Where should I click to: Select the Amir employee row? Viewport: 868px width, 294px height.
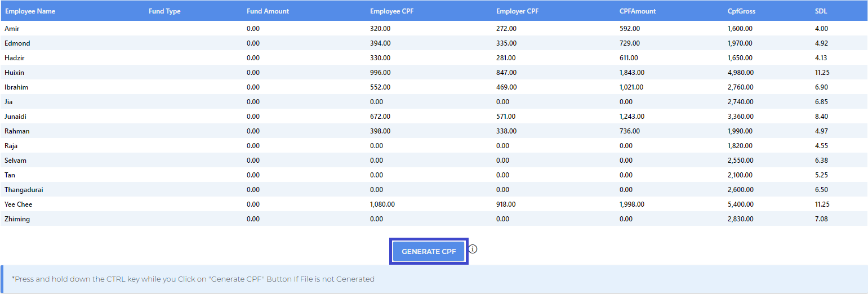click(x=434, y=29)
